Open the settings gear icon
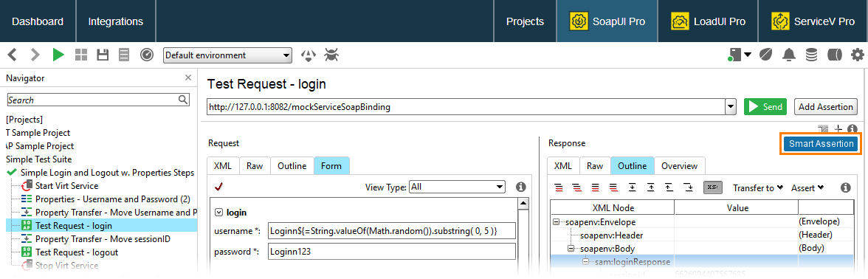Screen dimensions: 868x279 [x=858, y=55]
